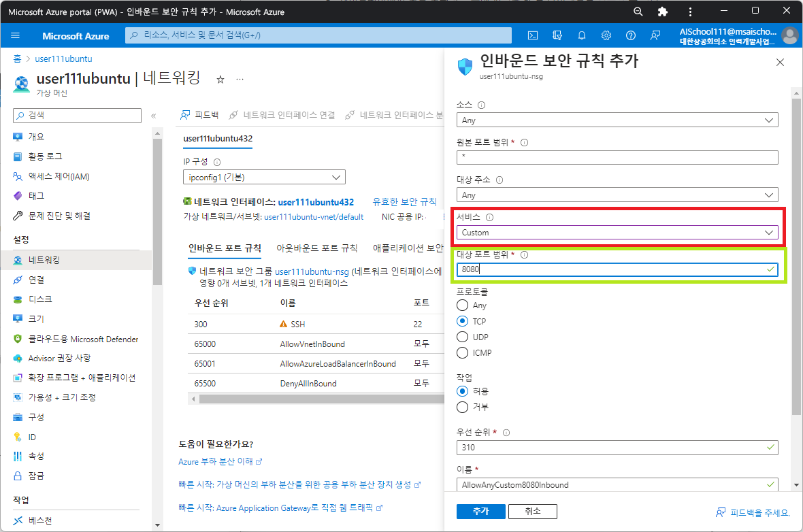The height and width of the screenshot is (532, 803).
Task: Switch to 인바운드 포트 규칙 tab
Action: pyautogui.click(x=225, y=248)
